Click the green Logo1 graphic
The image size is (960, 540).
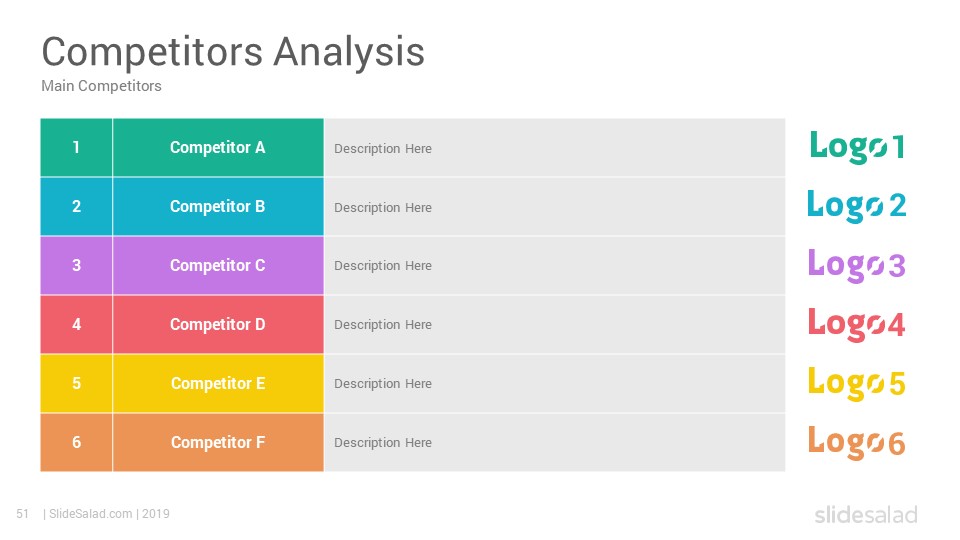[x=857, y=147]
